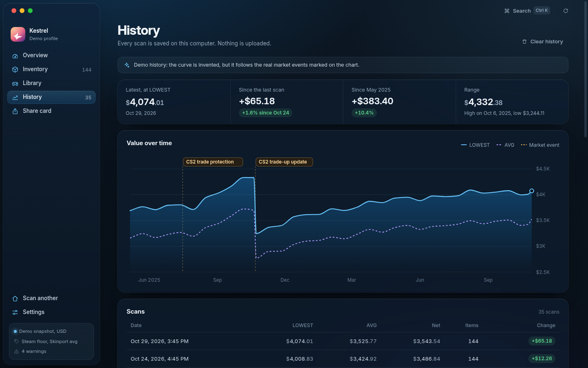Click the vertical page scrollbar
Viewport: 588px width, 368px height.
pyautogui.click(x=586, y=70)
